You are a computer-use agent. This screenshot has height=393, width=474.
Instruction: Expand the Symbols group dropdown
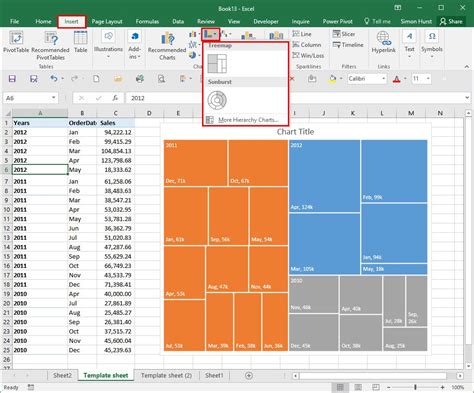click(x=432, y=57)
